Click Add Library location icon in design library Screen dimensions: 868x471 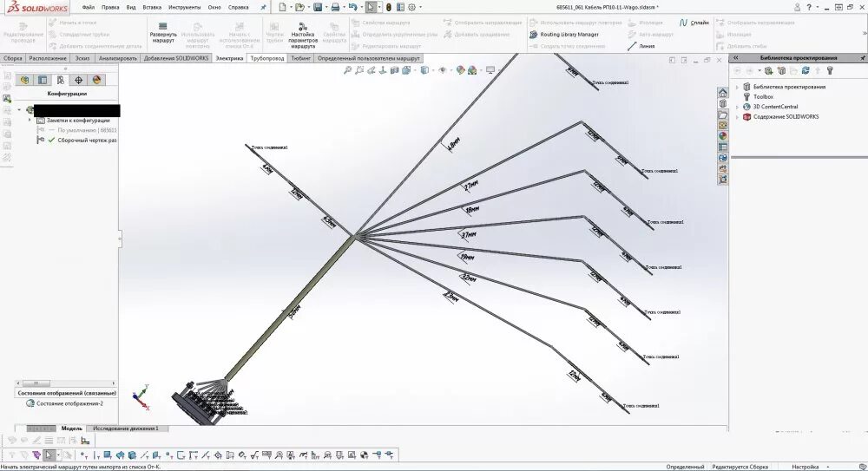point(769,70)
